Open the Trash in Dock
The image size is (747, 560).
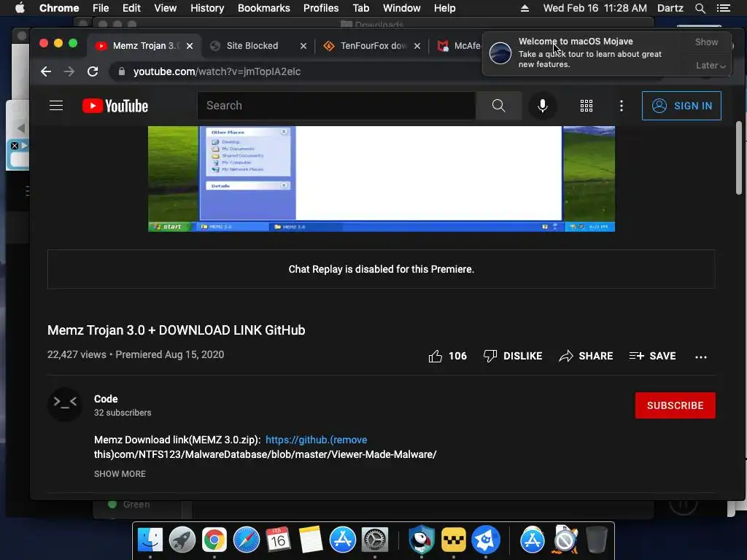pos(596,540)
